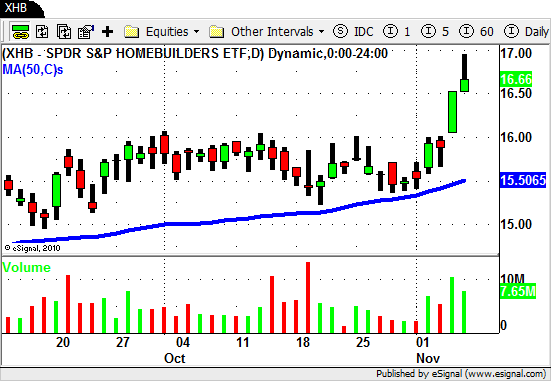551x381 pixels.
Task: Select the 60-minute interval button
Action: (x=477, y=32)
